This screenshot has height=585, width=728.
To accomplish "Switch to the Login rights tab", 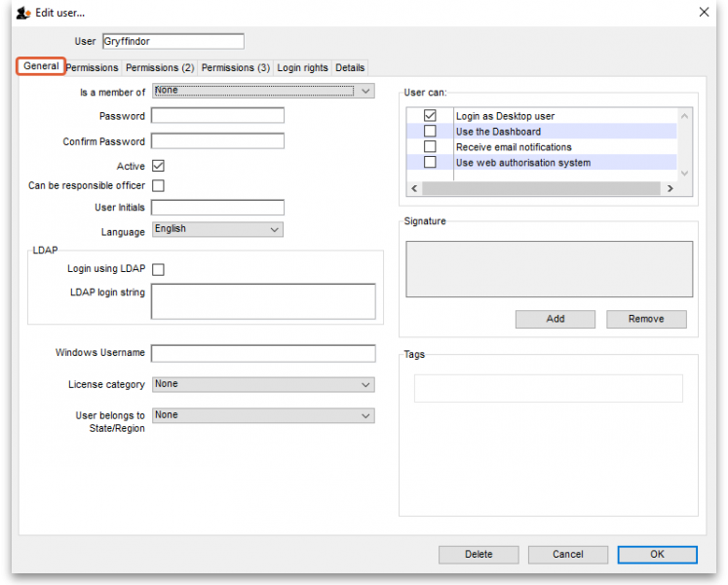I will point(302,68).
